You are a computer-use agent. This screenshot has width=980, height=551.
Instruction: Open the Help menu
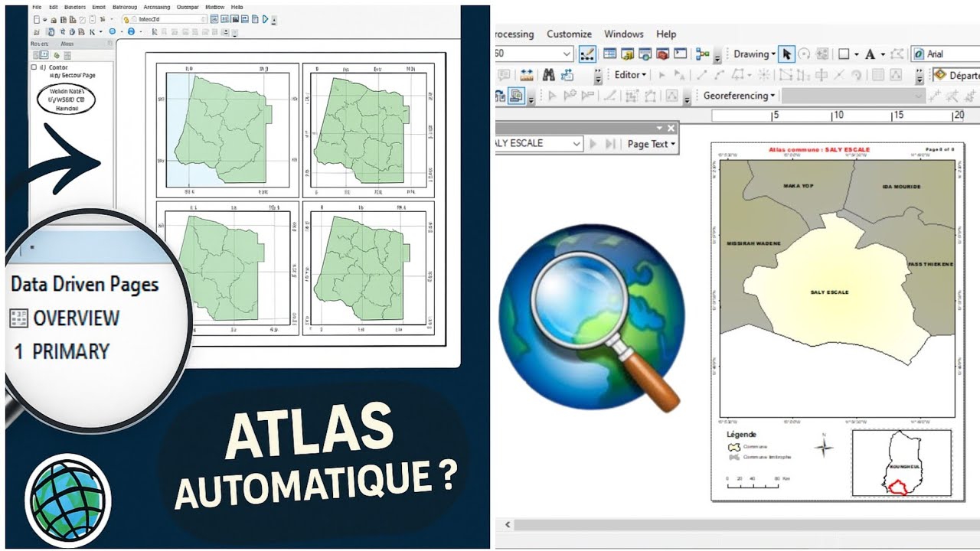[x=666, y=34]
